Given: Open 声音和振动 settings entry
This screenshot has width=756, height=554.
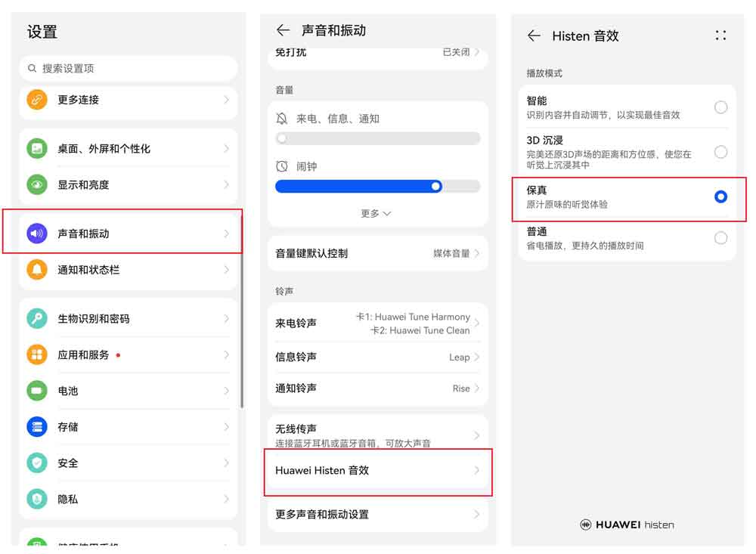Looking at the screenshot, I should coord(129,234).
